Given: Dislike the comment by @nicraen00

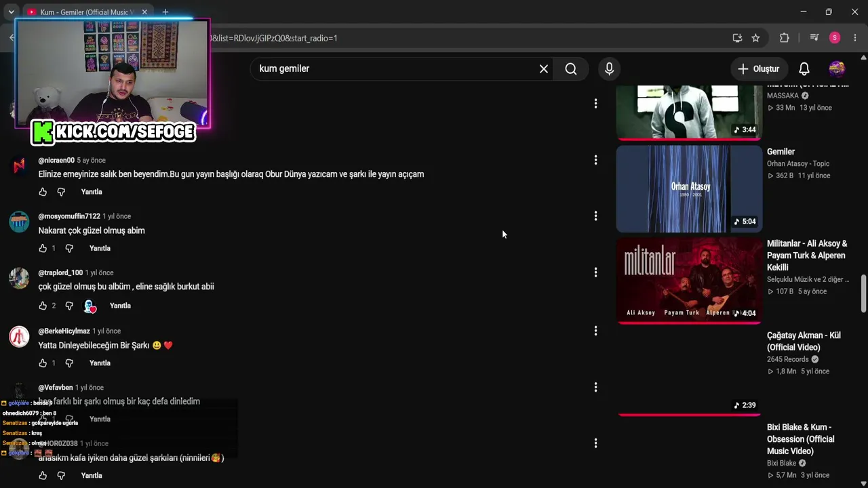Looking at the screenshot, I should click(61, 192).
